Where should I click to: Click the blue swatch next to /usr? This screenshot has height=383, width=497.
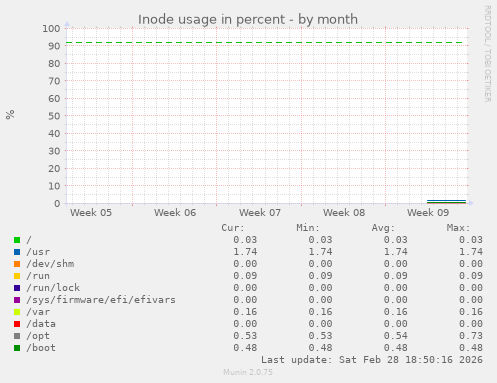click(17, 252)
